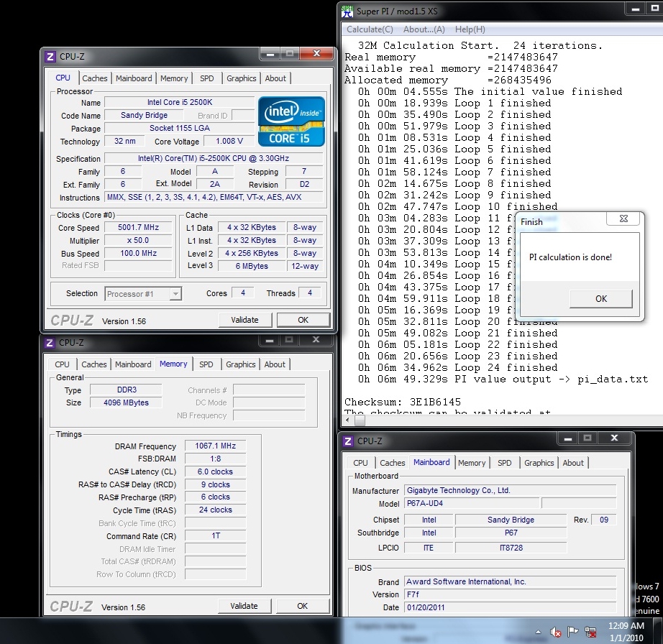Open SPD tab in the CPU-Z processor window
The image size is (663, 644).
207,78
